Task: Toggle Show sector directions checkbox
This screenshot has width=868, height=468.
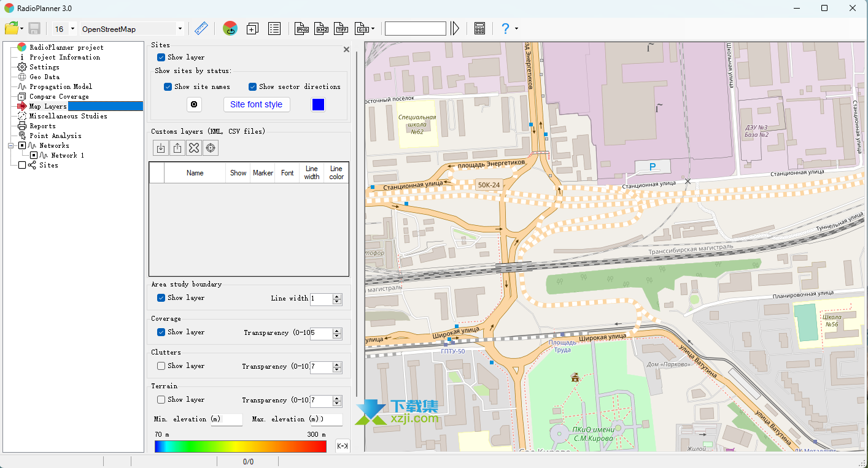Action: [252, 86]
